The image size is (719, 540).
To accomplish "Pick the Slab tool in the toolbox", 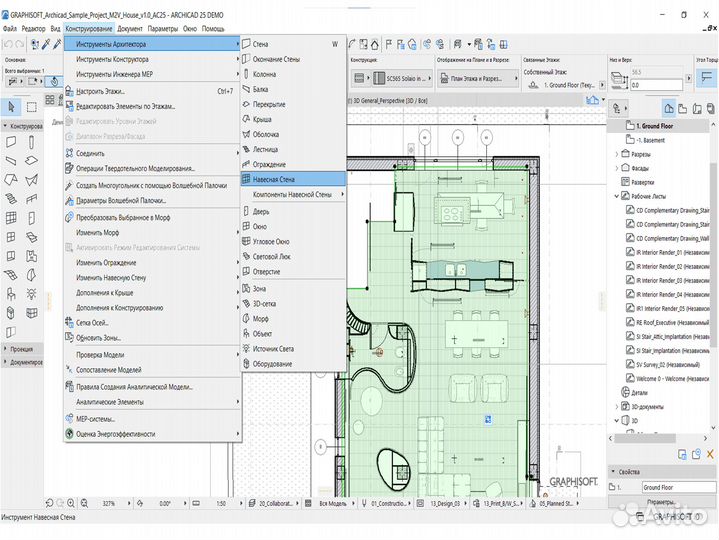I will [32, 161].
